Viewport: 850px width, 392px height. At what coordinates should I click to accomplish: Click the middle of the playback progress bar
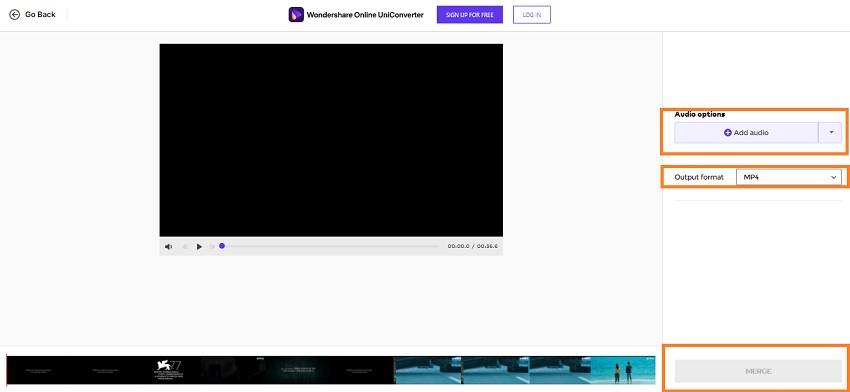click(331, 246)
